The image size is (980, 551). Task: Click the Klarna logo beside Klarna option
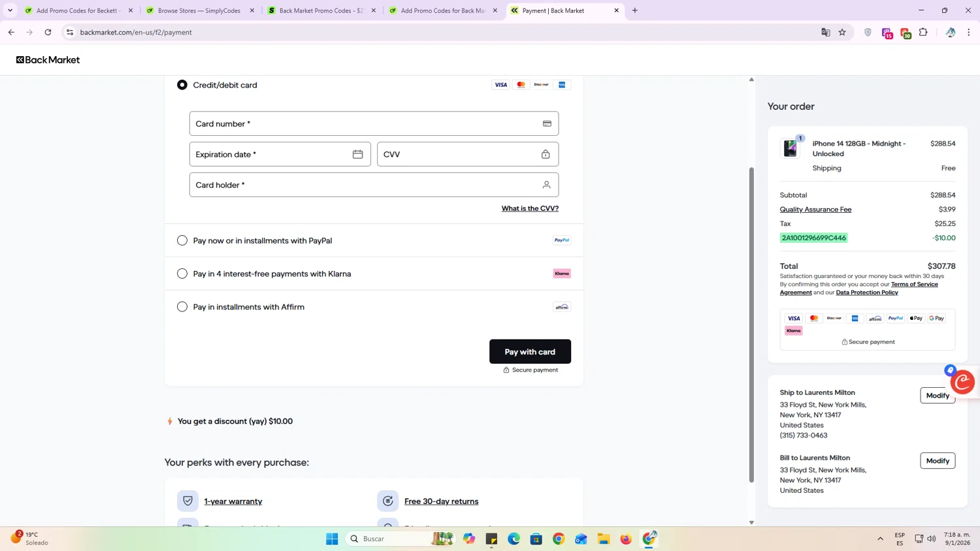(562, 274)
